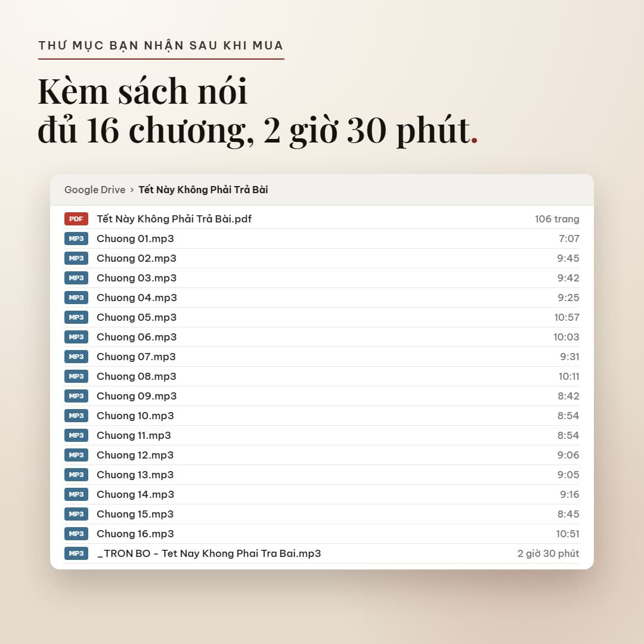Click the MP3 icon beside Chuong 01.mp3
Viewport: 644px width, 644px height.
pos(76,239)
